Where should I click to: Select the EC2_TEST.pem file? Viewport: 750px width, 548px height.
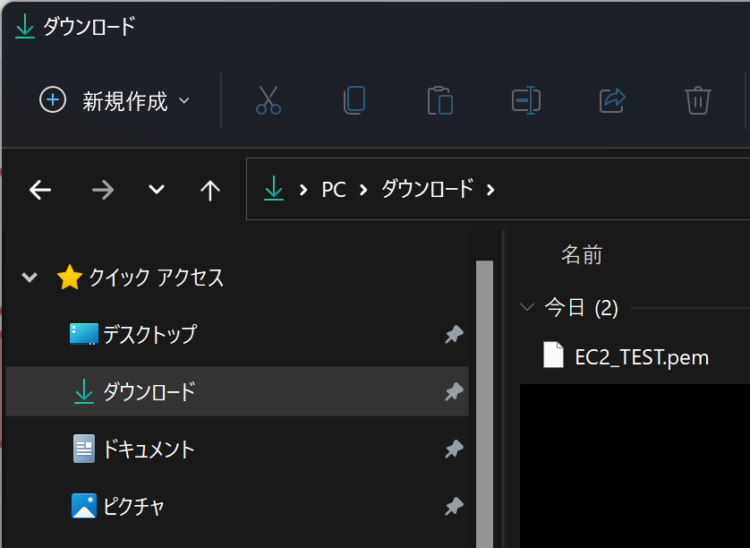point(641,357)
